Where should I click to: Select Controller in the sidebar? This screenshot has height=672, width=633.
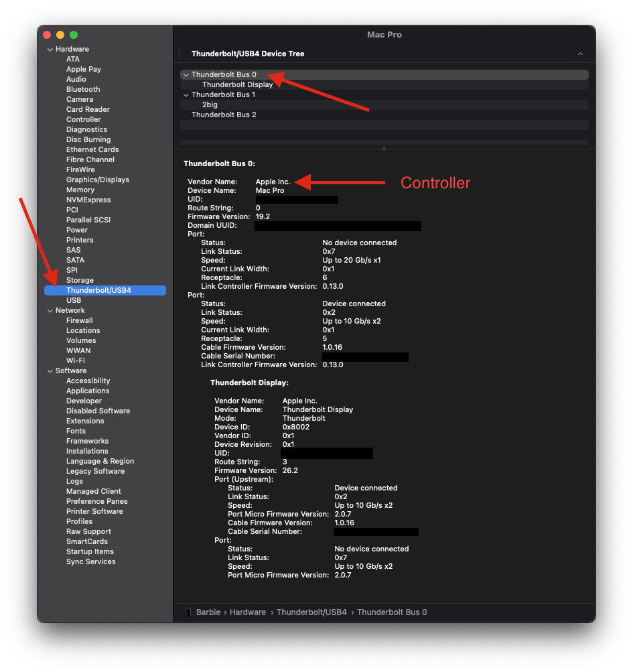coord(84,119)
